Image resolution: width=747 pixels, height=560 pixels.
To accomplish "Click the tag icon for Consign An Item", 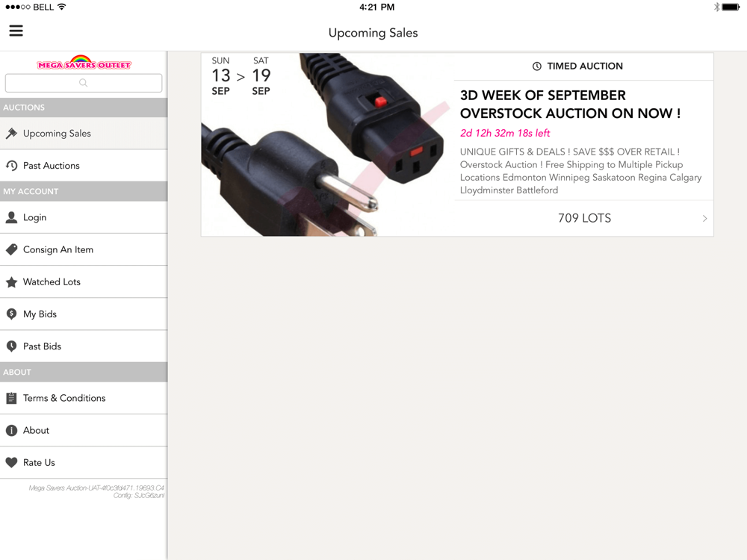I will [11, 249].
